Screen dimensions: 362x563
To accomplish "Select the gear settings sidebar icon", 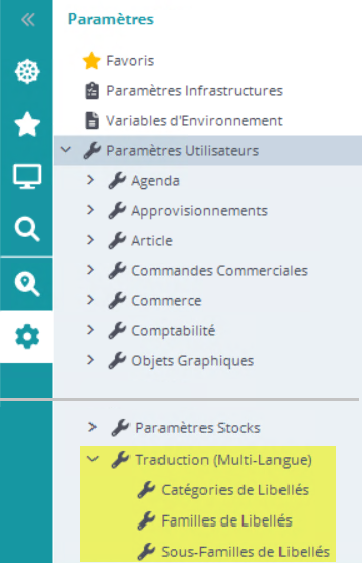I will (27, 336).
